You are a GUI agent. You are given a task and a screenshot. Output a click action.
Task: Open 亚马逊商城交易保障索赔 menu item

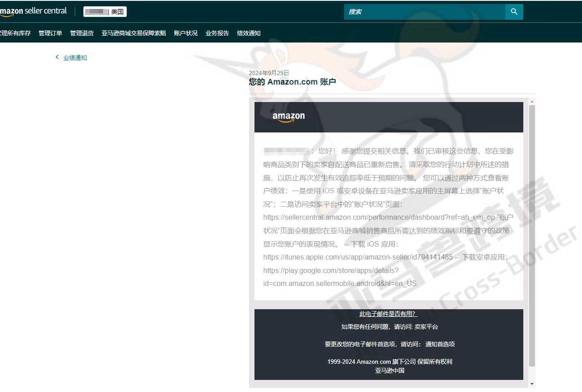134,33
